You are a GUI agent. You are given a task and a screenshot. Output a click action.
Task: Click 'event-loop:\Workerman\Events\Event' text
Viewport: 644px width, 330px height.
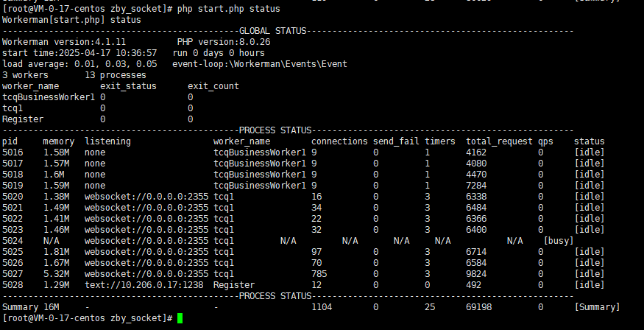(260, 64)
